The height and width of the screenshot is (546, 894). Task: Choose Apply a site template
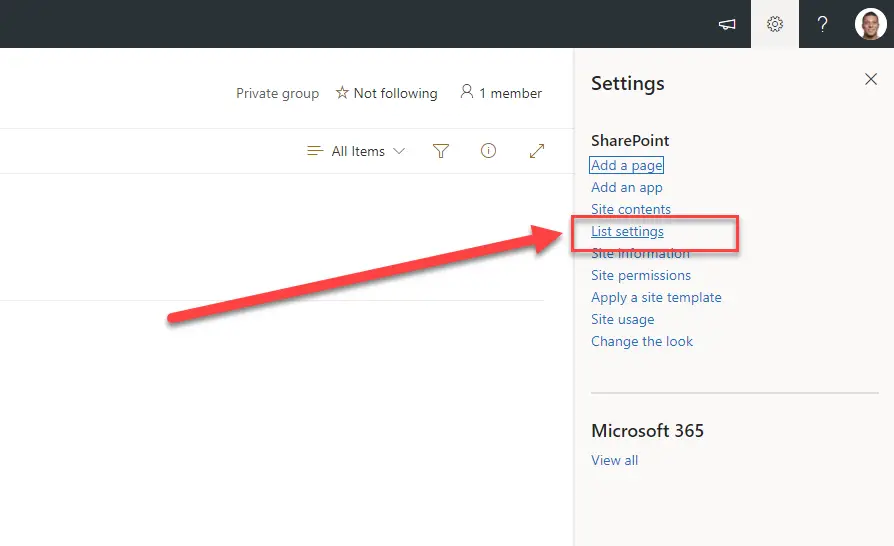[656, 297]
